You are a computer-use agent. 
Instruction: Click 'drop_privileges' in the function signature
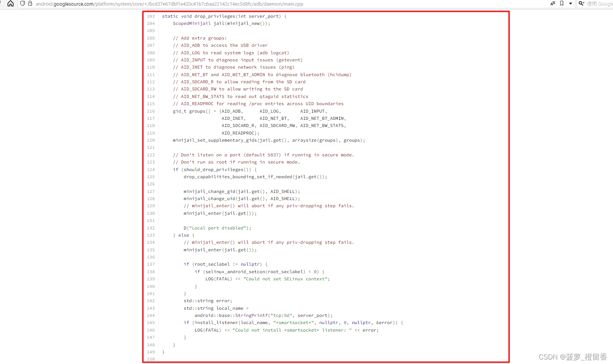(x=215, y=16)
